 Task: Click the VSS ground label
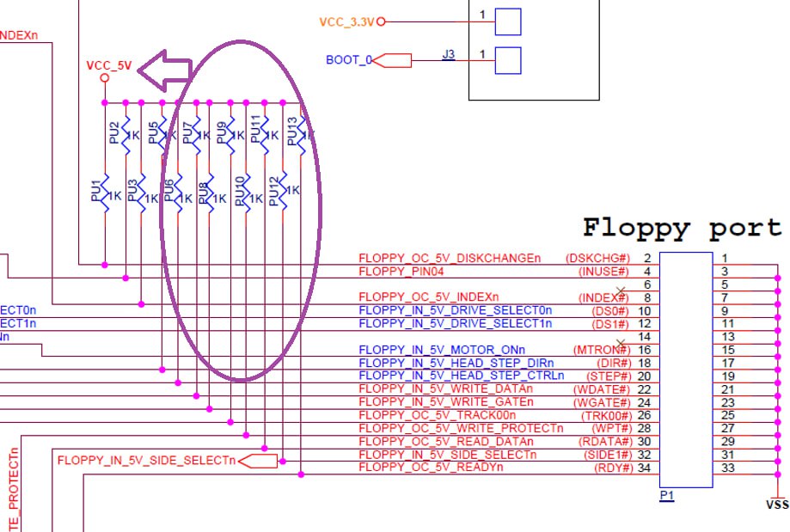coord(776,504)
